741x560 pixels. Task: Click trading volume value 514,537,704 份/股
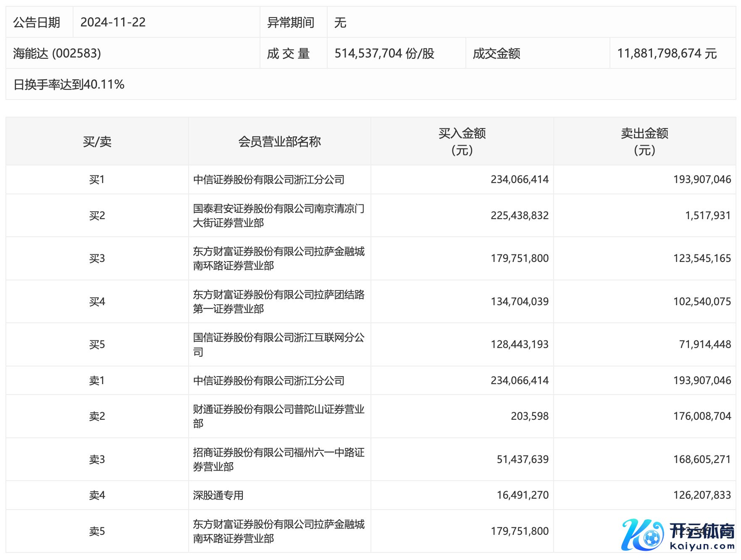point(384,53)
